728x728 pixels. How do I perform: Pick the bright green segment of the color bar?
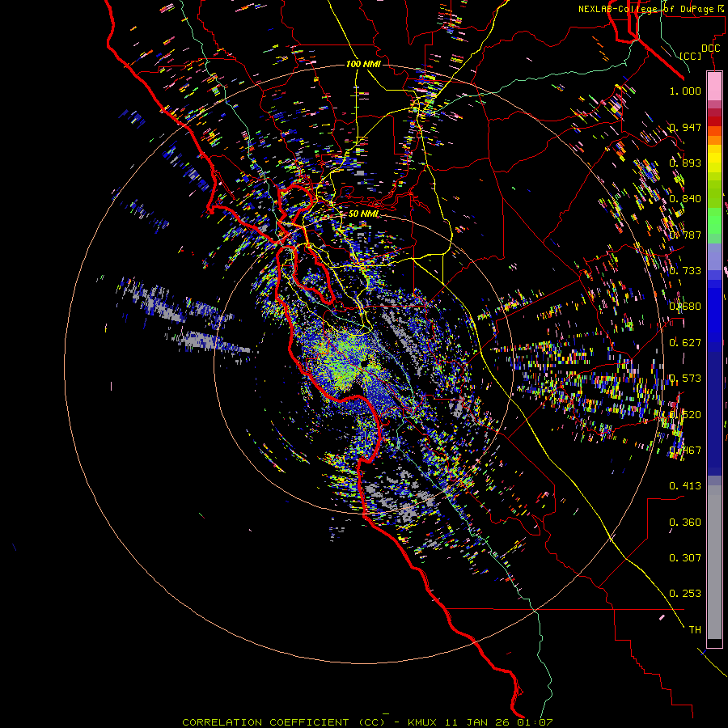click(x=714, y=219)
